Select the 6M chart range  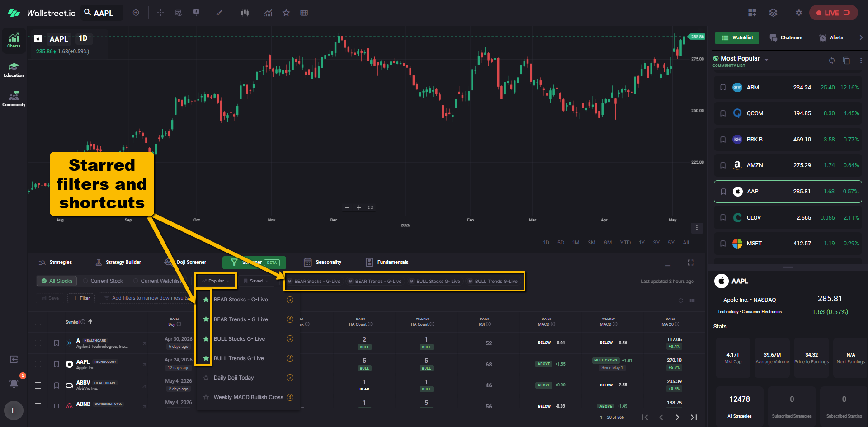click(608, 243)
